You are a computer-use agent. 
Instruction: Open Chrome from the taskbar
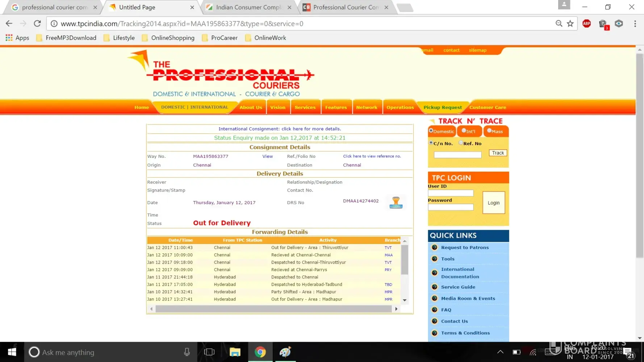tap(260, 352)
